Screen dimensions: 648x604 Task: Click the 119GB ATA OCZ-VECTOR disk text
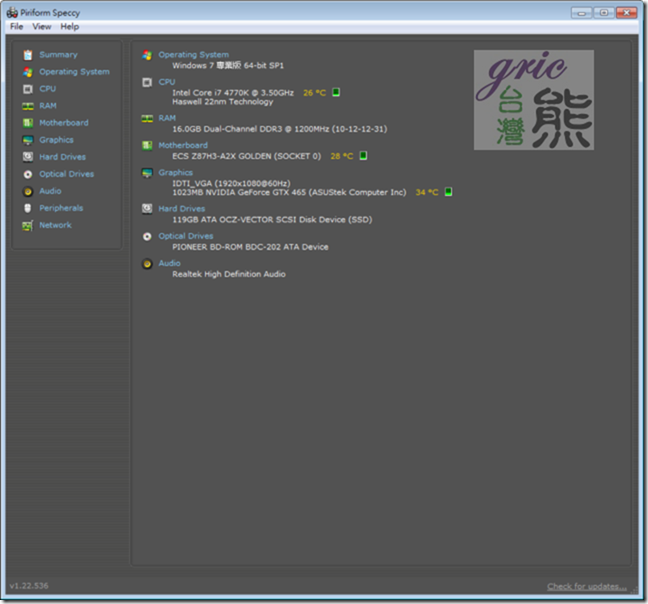tap(272, 220)
